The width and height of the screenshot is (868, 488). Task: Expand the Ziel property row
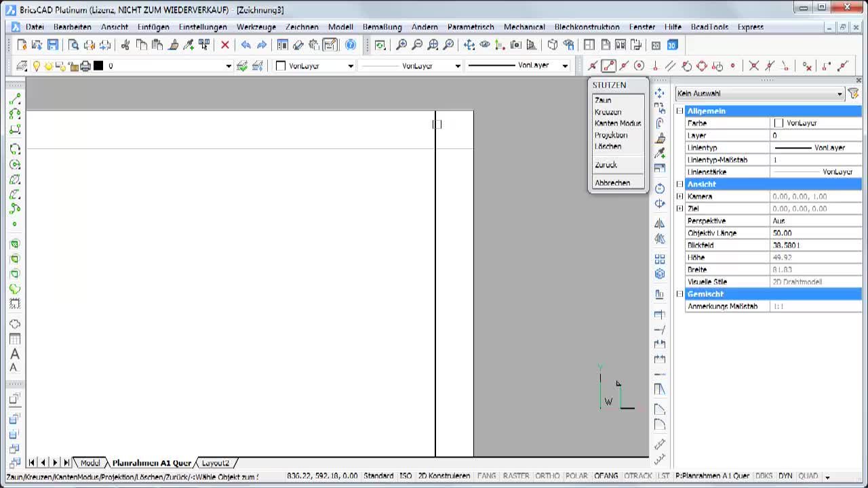[x=679, y=208]
